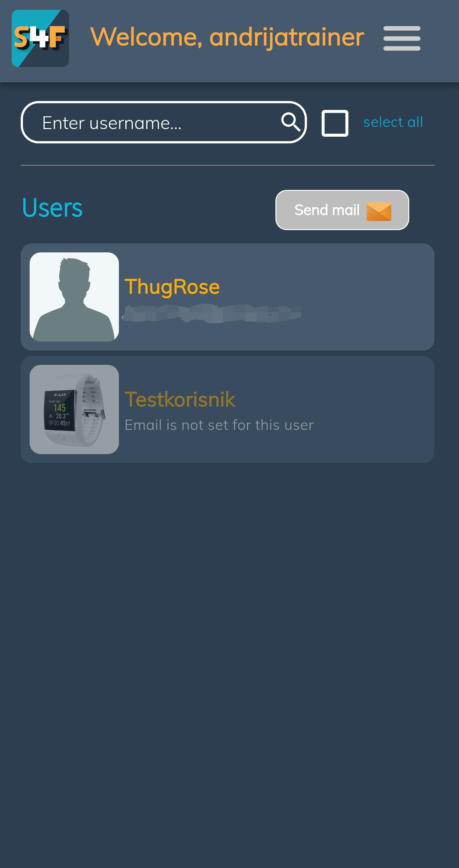Click the S4F app logo

[40, 38]
